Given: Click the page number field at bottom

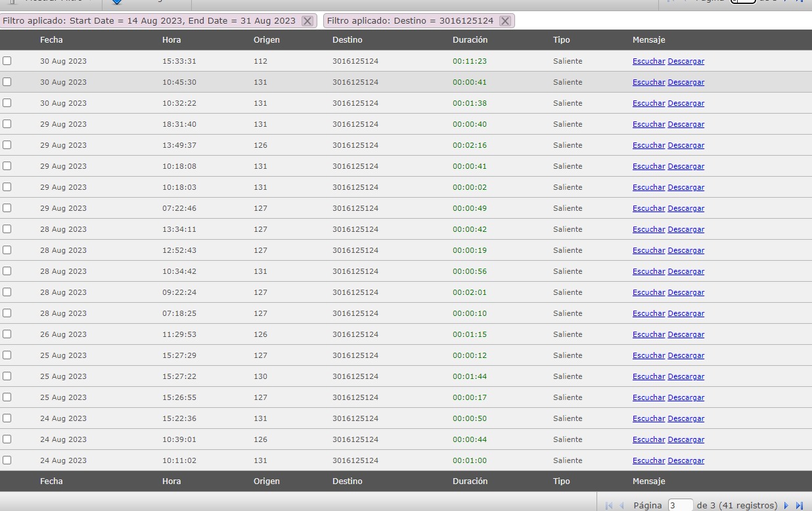Looking at the screenshot, I should click(x=680, y=506).
